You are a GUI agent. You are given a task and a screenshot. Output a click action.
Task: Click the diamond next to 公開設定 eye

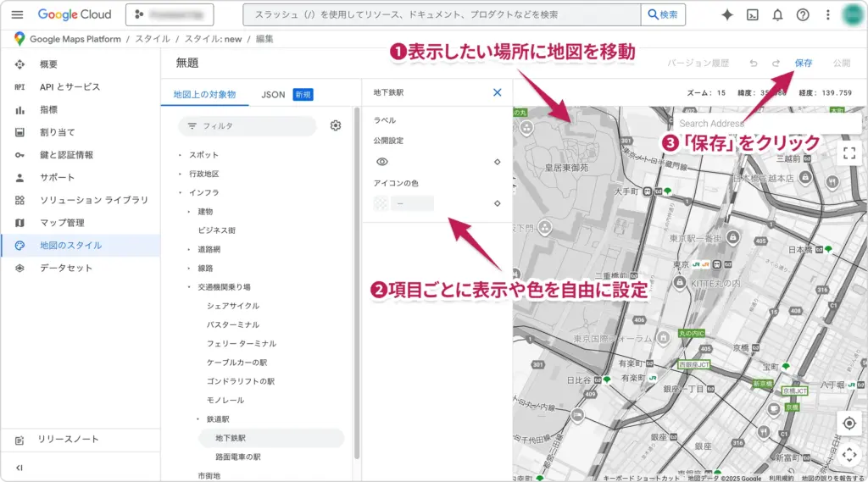pos(497,162)
